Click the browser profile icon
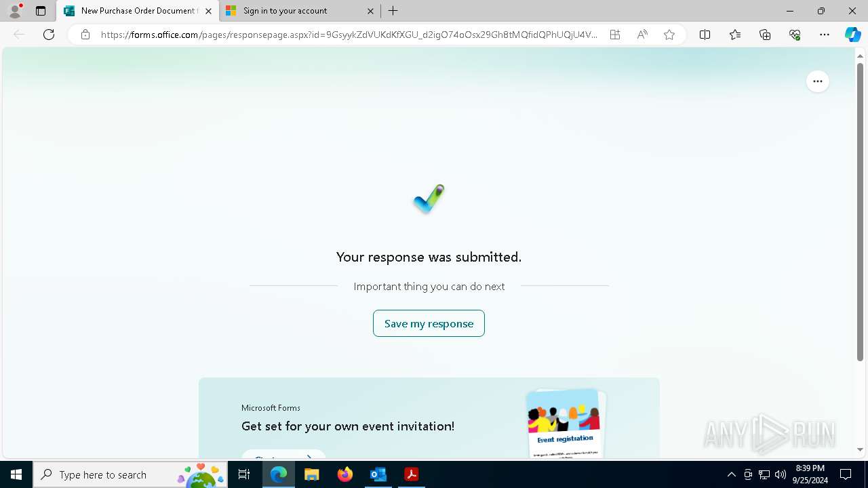This screenshot has width=868, height=488. [x=15, y=11]
